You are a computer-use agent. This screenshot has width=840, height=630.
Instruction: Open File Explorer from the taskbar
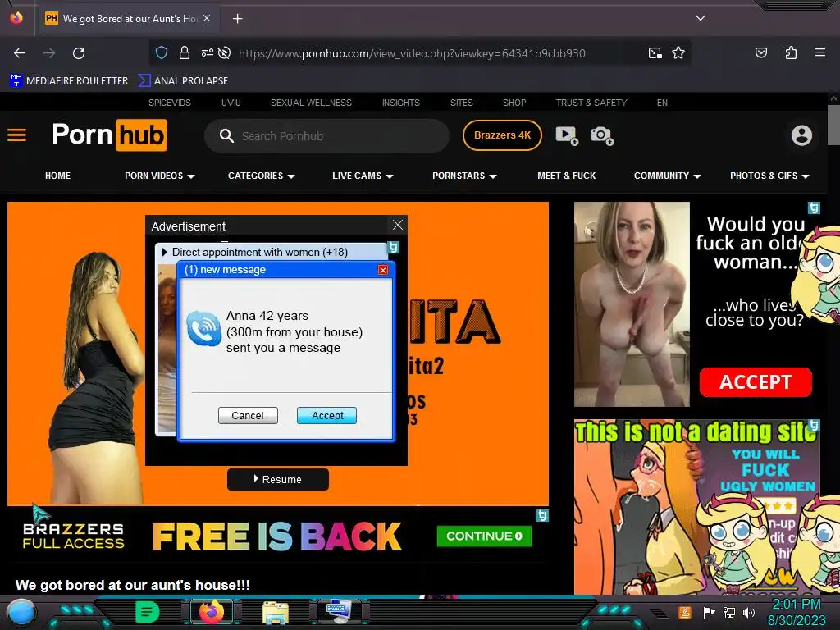point(276,612)
